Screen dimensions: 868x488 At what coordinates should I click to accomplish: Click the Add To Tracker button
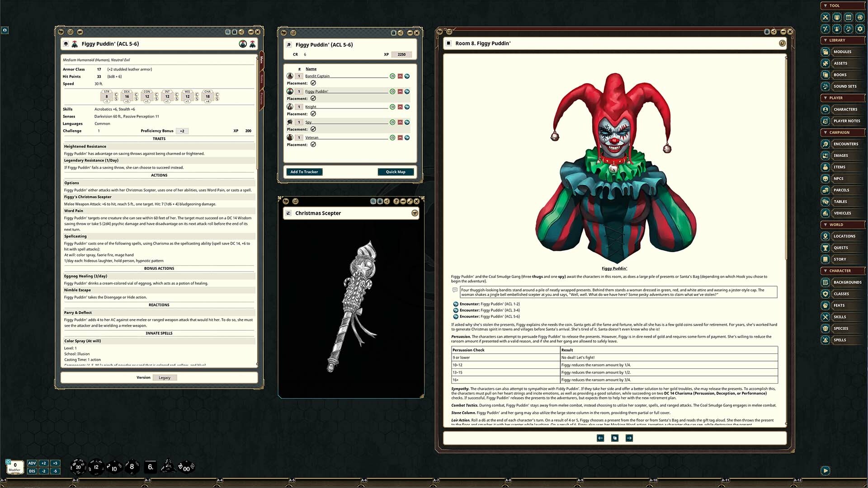click(x=304, y=172)
